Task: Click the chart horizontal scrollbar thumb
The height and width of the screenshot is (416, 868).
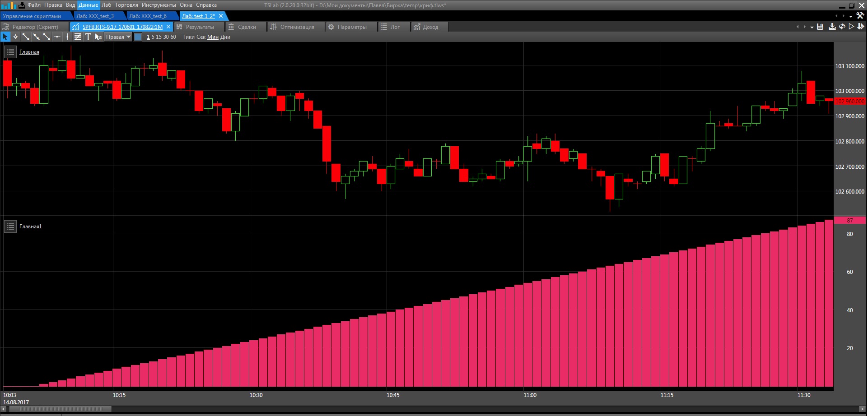Action: coord(60,409)
